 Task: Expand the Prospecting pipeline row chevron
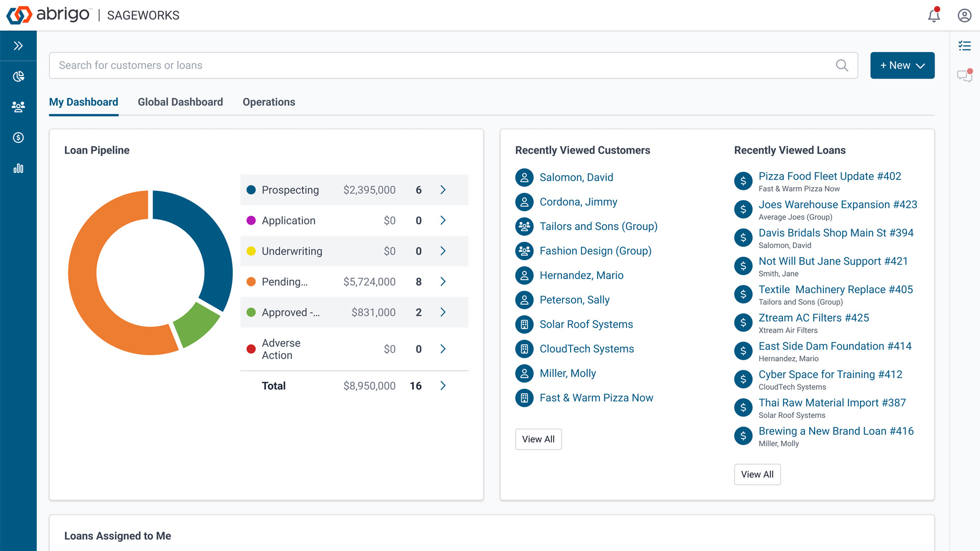pos(443,190)
